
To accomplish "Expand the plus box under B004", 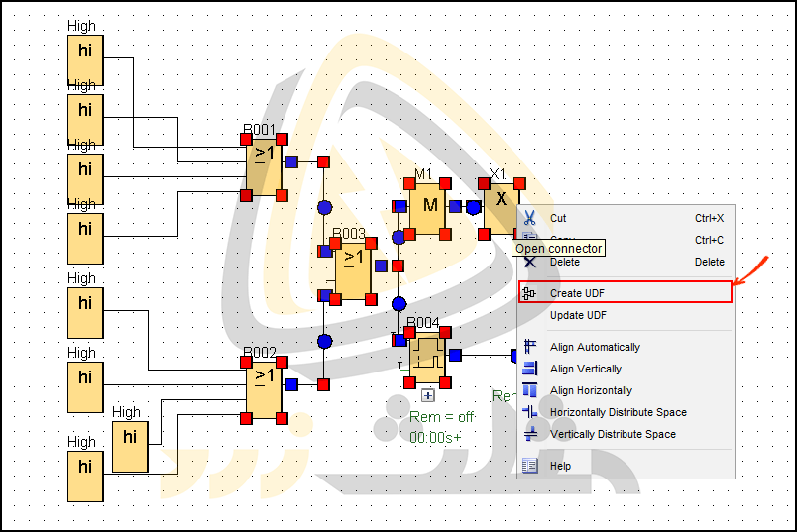I will [x=427, y=395].
